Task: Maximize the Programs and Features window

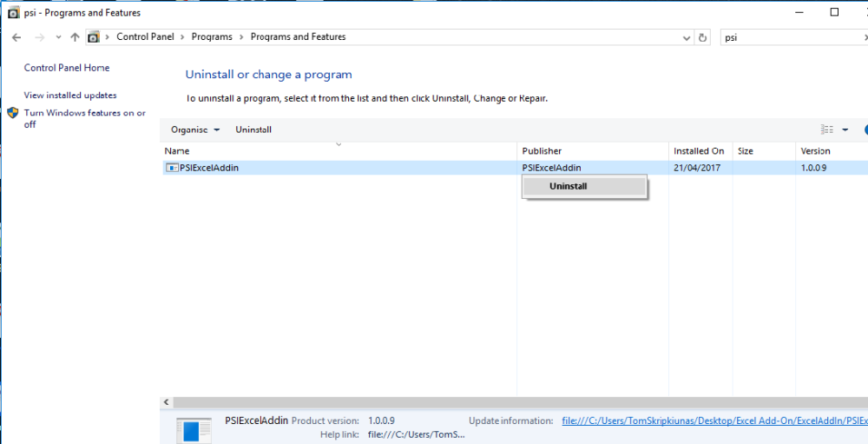Action: (x=834, y=12)
